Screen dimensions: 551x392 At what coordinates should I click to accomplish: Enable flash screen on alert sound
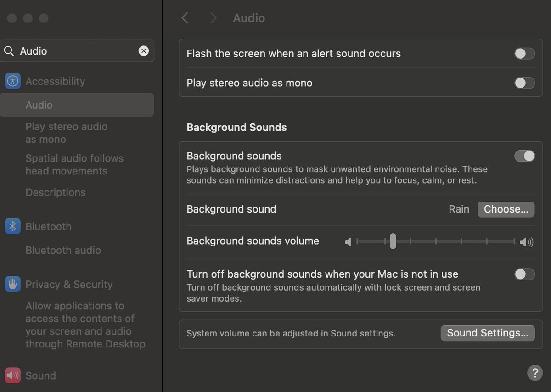[524, 54]
